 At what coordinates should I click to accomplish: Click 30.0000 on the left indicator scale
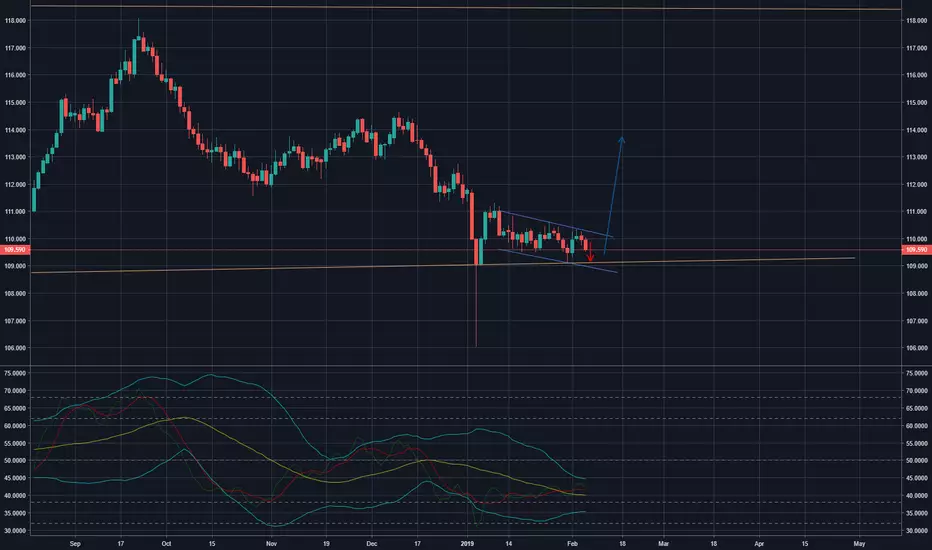click(15, 530)
